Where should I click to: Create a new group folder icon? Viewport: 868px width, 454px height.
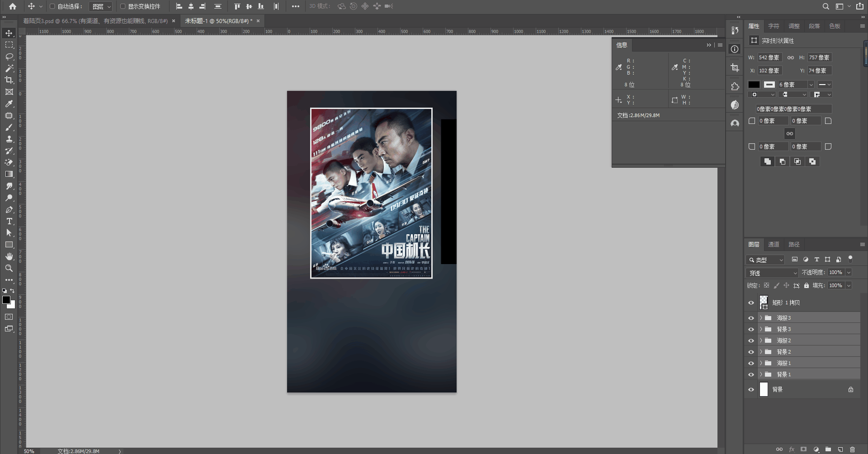(x=828, y=449)
